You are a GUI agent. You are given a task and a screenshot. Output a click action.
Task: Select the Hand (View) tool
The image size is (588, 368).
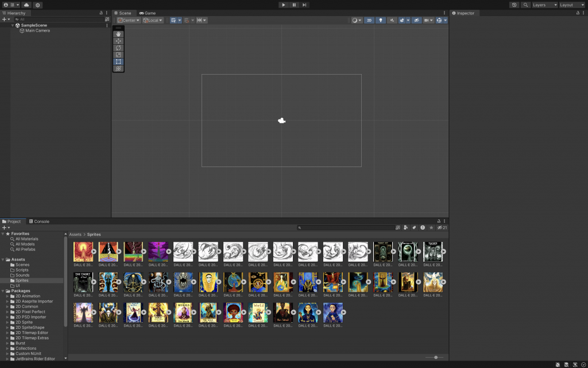click(118, 34)
